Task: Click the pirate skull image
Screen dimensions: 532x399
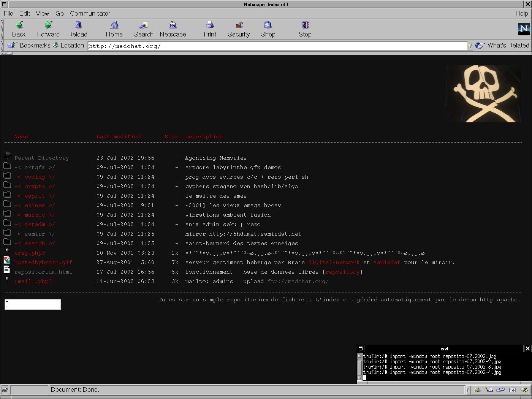Action: (483, 94)
